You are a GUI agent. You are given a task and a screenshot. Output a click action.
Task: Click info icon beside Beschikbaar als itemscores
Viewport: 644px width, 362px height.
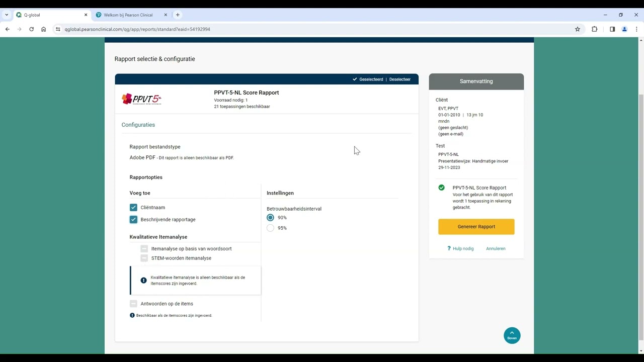(132, 315)
